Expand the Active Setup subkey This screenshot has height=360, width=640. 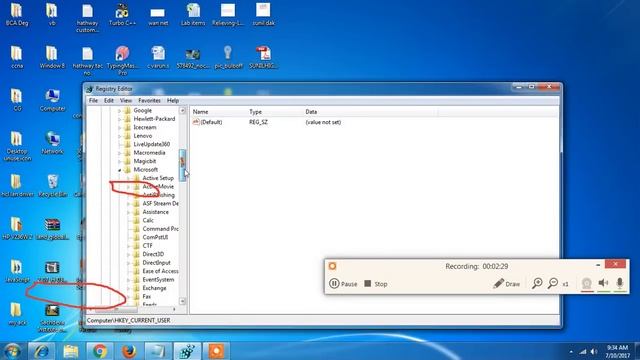(129, 178)
